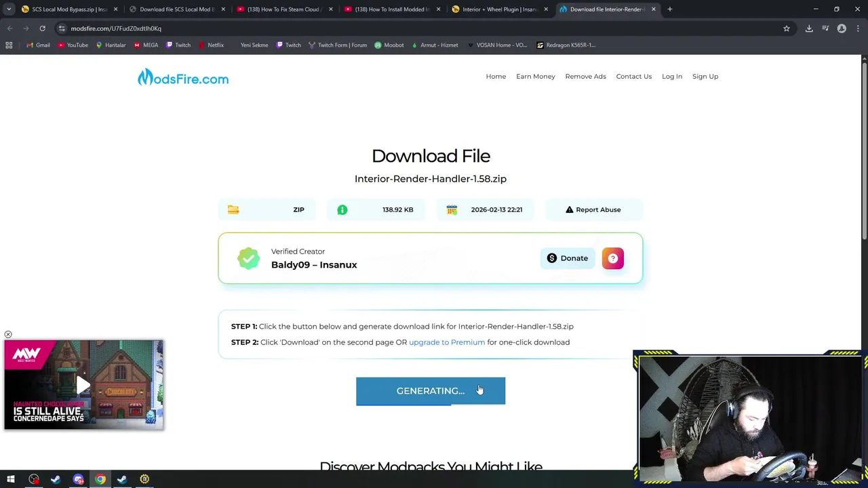The image size is (868, 488).
Task: Open the Gmail bookmark
Action: tap(37, 45)
